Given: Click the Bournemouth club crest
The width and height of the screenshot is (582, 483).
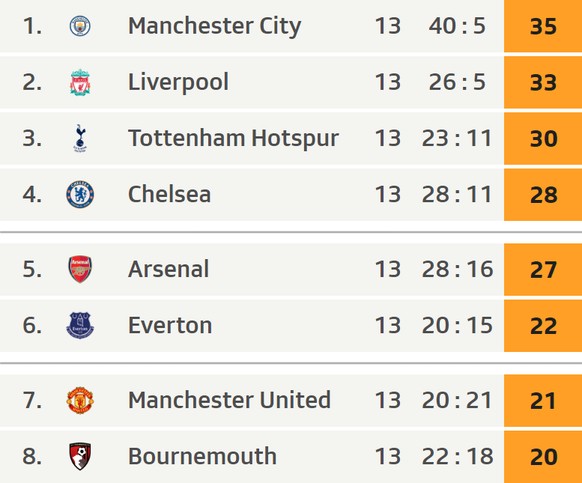Looking at the screenshot, I should (x=80, y=456).
